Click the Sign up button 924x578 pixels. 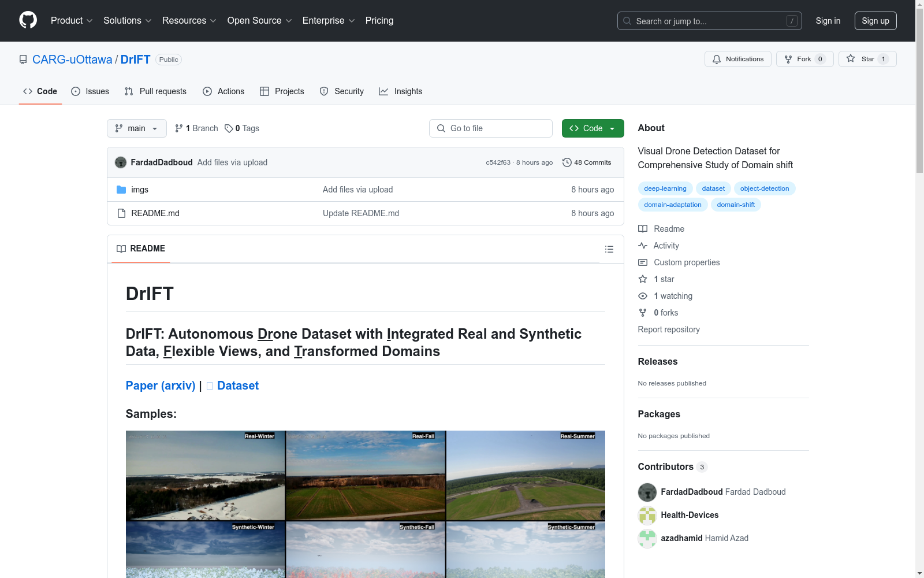pyautogui.click(x=875, y=21)
